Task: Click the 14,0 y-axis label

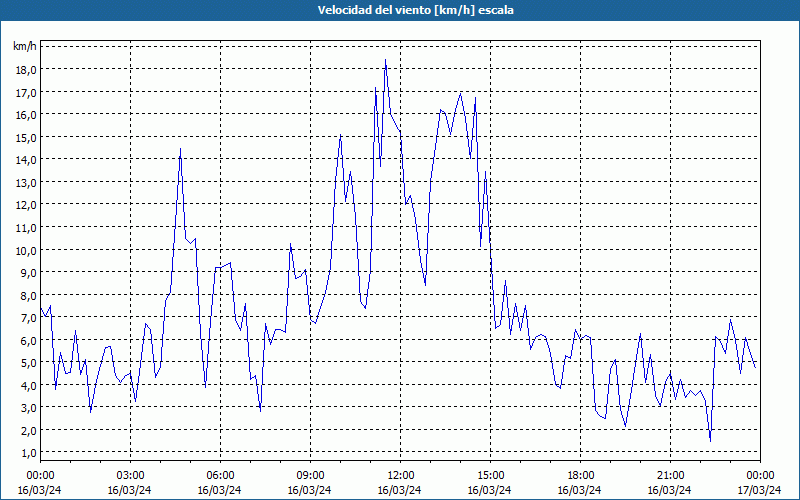Action: point(26,160)
